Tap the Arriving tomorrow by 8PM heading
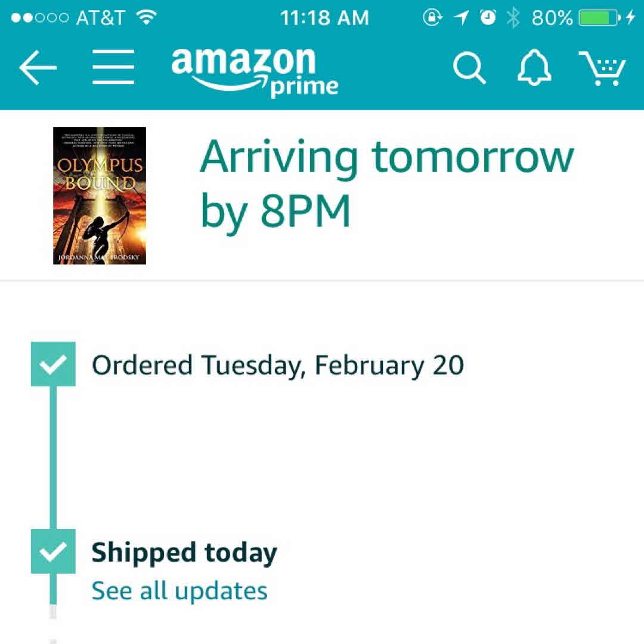Viewport: 644px width, 644px height. pos(386,183)
